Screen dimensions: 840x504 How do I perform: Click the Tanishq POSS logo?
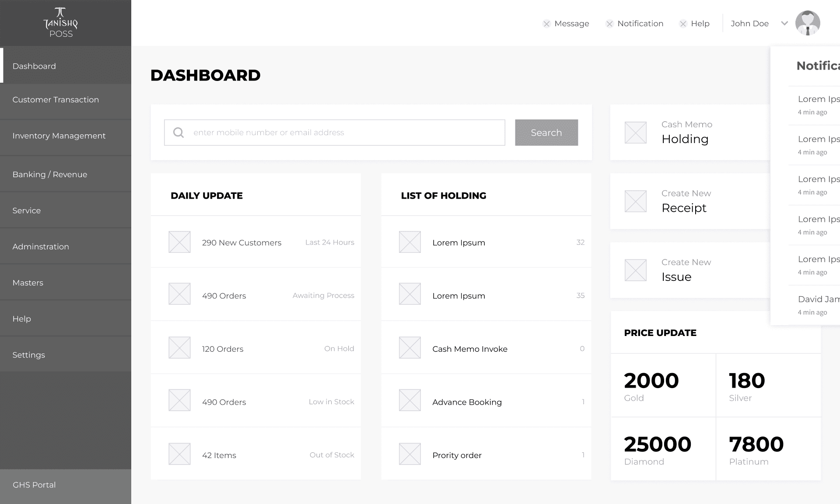[61, 22]
